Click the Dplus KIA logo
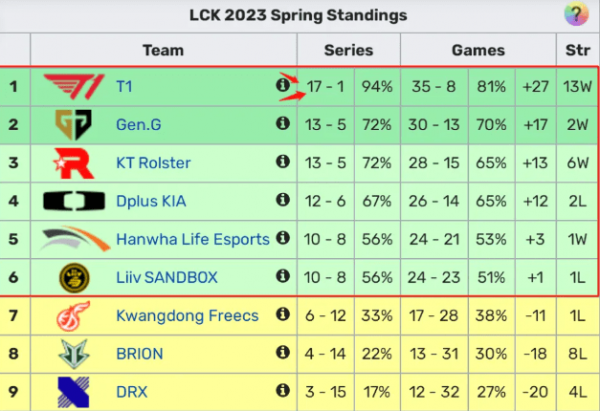 tap(73, 201)
